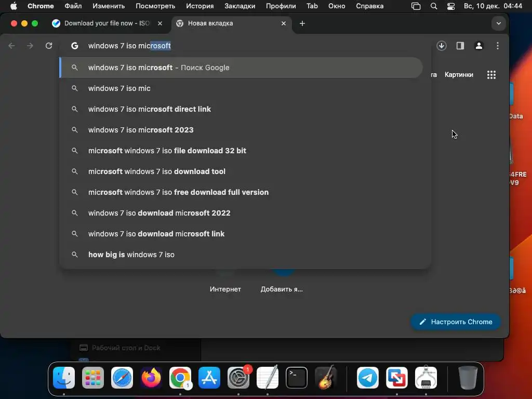Go back with the back arrow
This screenshot has width=532, height=399.
[x=12, y=46]
